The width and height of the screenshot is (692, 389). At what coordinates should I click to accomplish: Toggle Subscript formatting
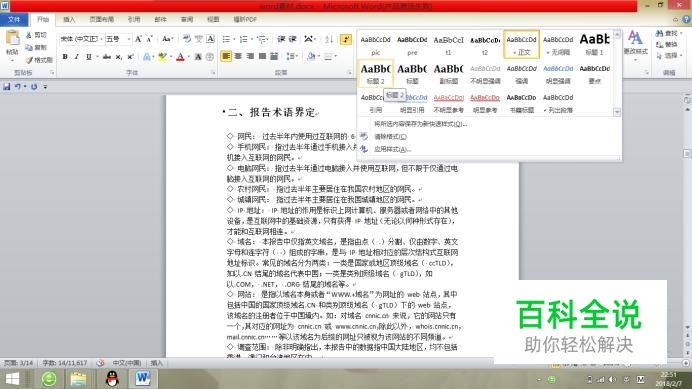(119, 57)
